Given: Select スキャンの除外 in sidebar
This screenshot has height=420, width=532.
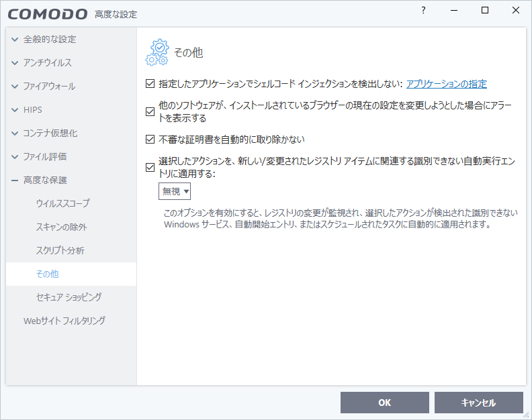Looking at the screenshot, I should pos(61,227).
